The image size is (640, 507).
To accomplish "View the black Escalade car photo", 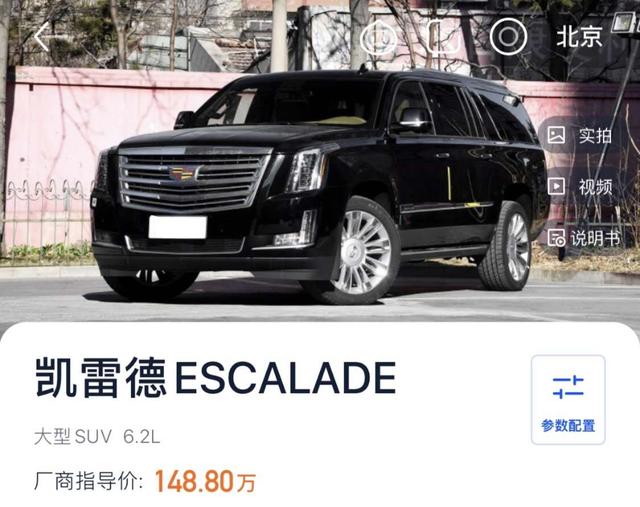I will click(320, 186).
